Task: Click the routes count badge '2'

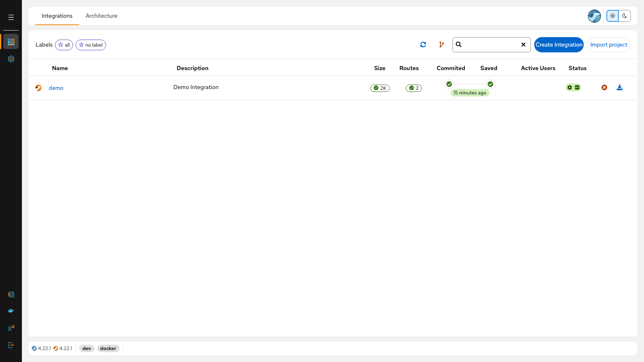Action: tap(414, 88)
